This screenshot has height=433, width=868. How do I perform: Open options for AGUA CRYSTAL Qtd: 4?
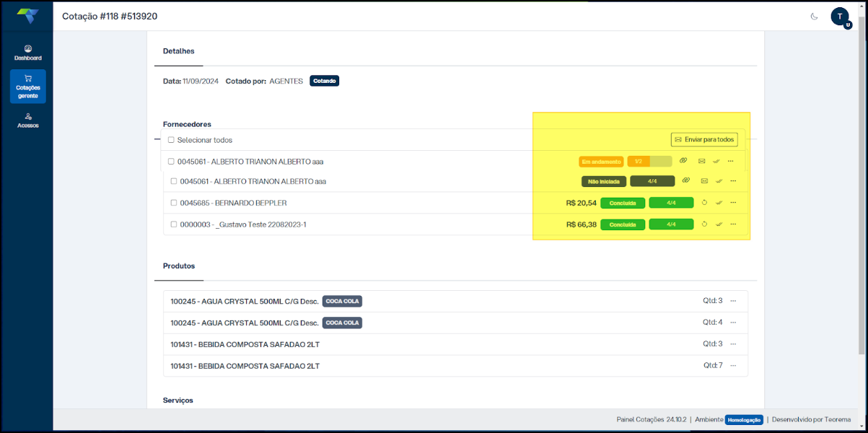click(734, 323)
